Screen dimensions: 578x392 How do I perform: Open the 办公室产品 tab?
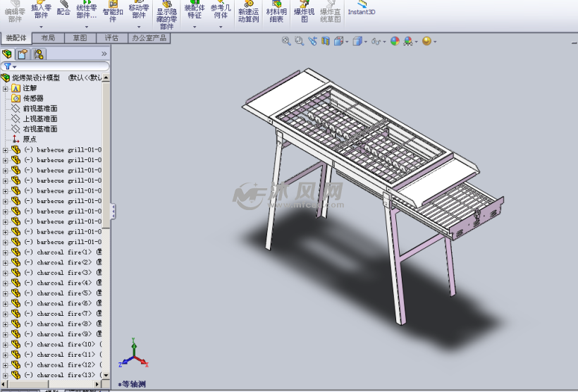(x=149, y=38)
